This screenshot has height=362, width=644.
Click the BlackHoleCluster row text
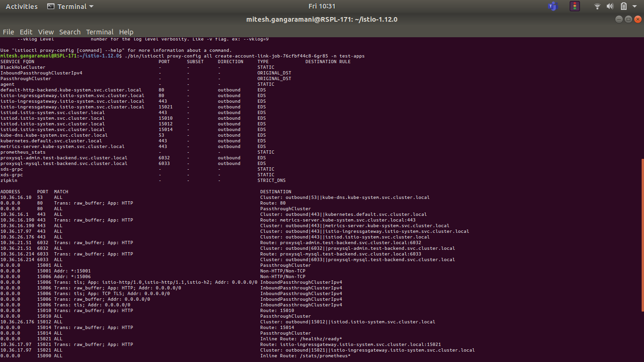[23, 67]
